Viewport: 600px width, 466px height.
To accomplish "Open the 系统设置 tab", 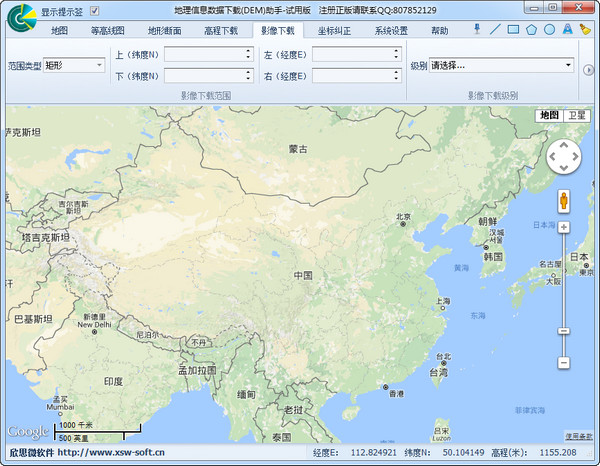I will click(x=391, y=31).
